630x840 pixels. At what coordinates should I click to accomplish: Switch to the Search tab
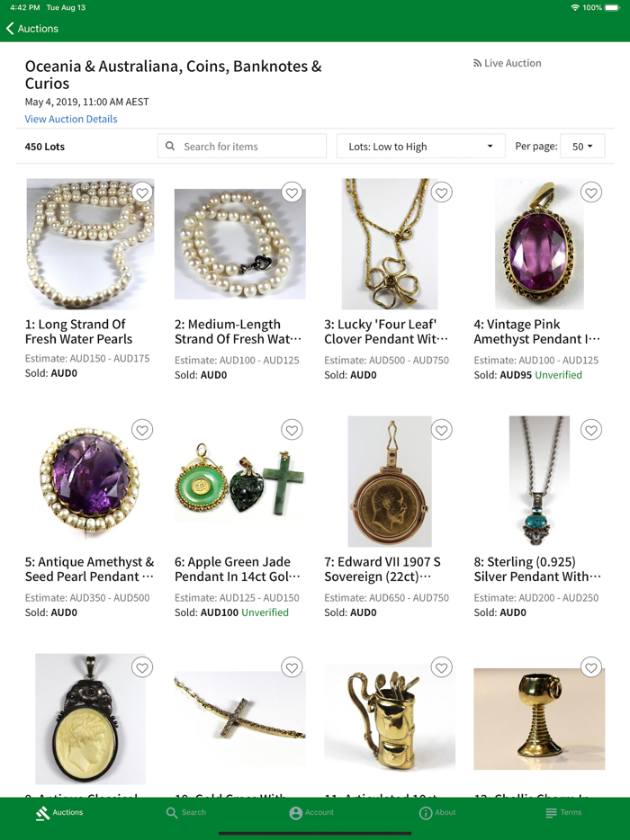pyautogui.click(x=185, y=812)
